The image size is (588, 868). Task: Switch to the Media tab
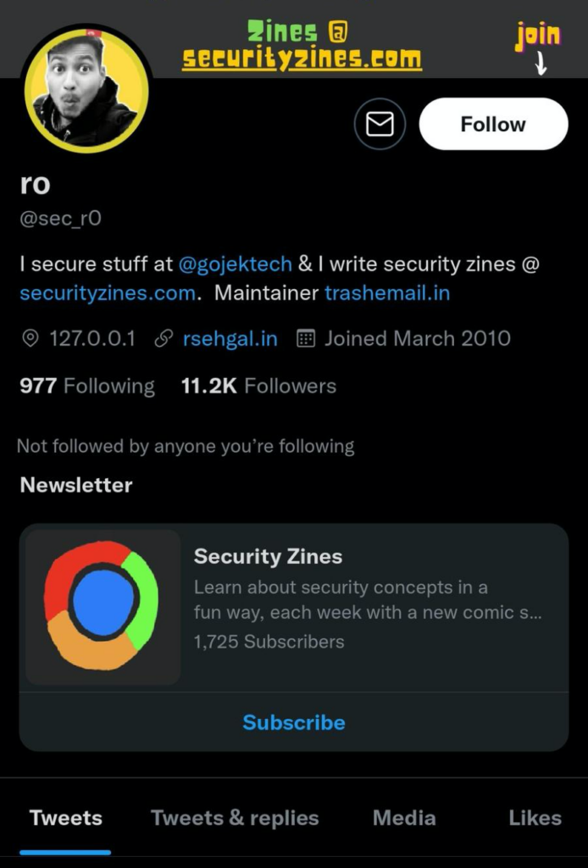(404, 818)
